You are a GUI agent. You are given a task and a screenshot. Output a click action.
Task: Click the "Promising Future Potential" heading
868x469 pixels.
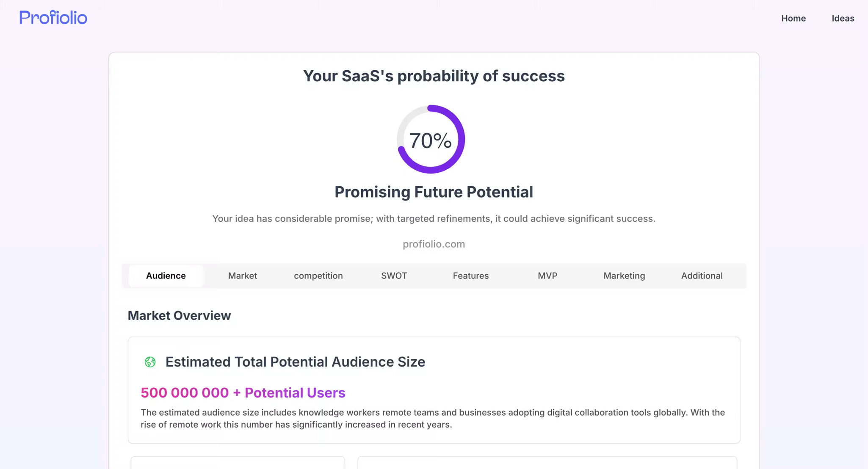(434, 192)
